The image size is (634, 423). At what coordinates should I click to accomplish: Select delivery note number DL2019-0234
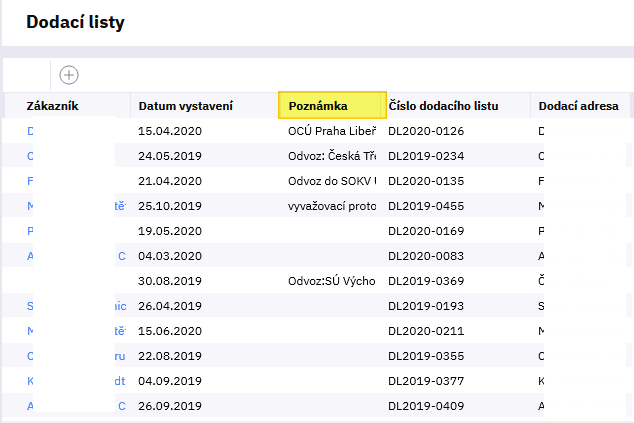click(x=426, y=156)
